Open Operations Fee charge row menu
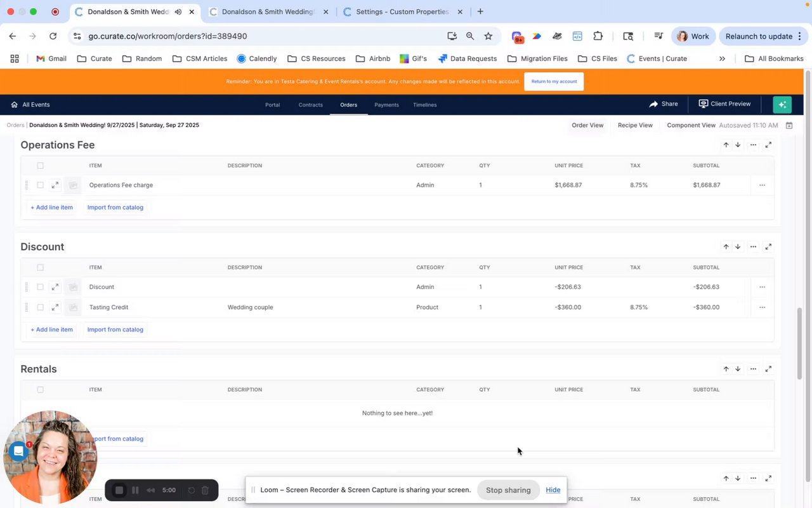The width and height of the screenshot is (812, 508). point(762,185)
